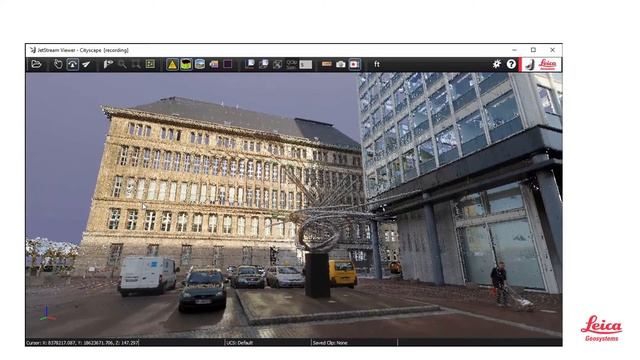Image resolution: width=640 pixels, height=360 pixels.
Task: Take a snapshot with the camera icon
Action: pos(340,64)
